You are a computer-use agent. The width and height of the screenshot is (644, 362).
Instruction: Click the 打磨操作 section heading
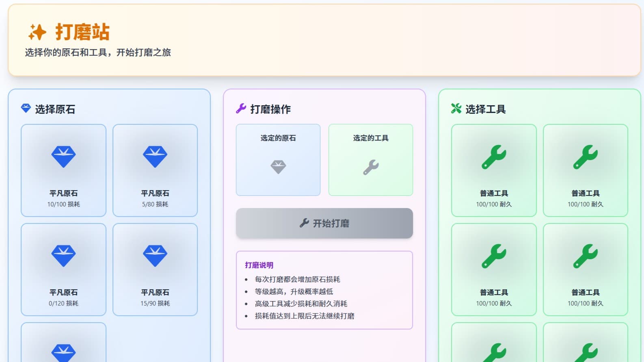pyautogui.click(x=270, y=109)
